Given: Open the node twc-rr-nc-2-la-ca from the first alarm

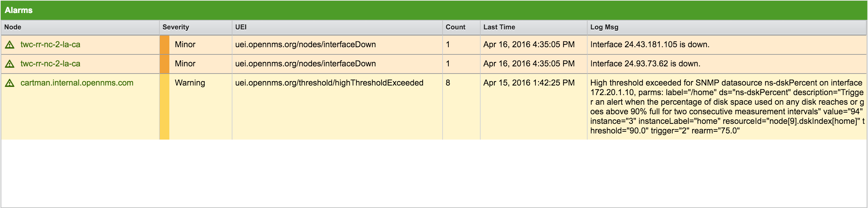Looking at the screenshot, I should tap(50, 44).
